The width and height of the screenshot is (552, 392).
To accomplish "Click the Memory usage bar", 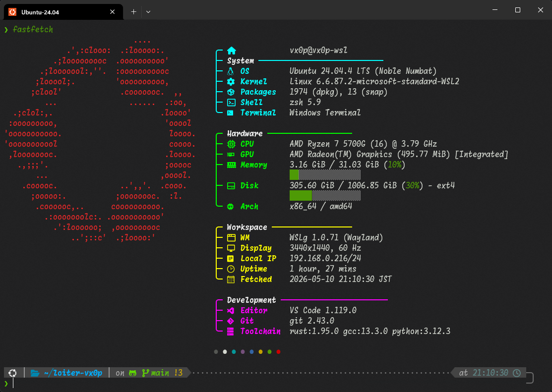I will coord(325,175).
